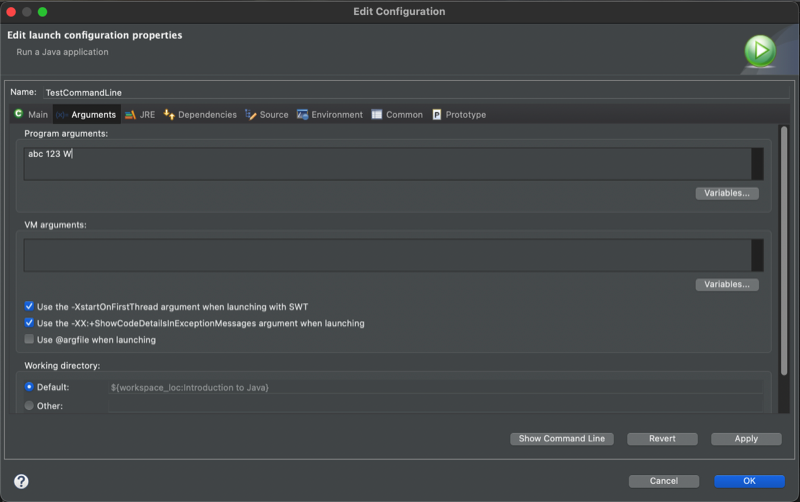
Task: Click the JRE tab books icon
Action: (x=130, y=114)
